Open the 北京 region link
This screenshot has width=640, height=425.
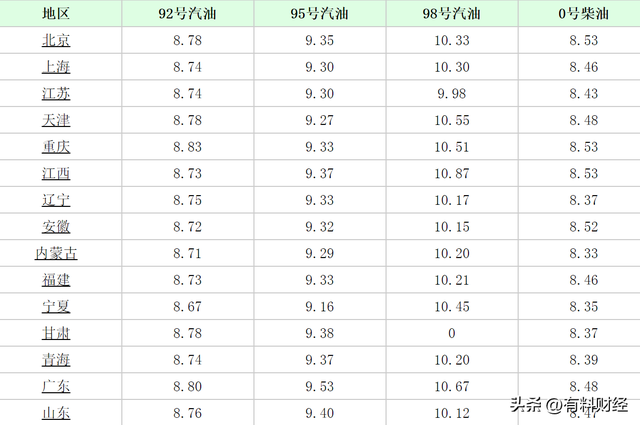56,41
